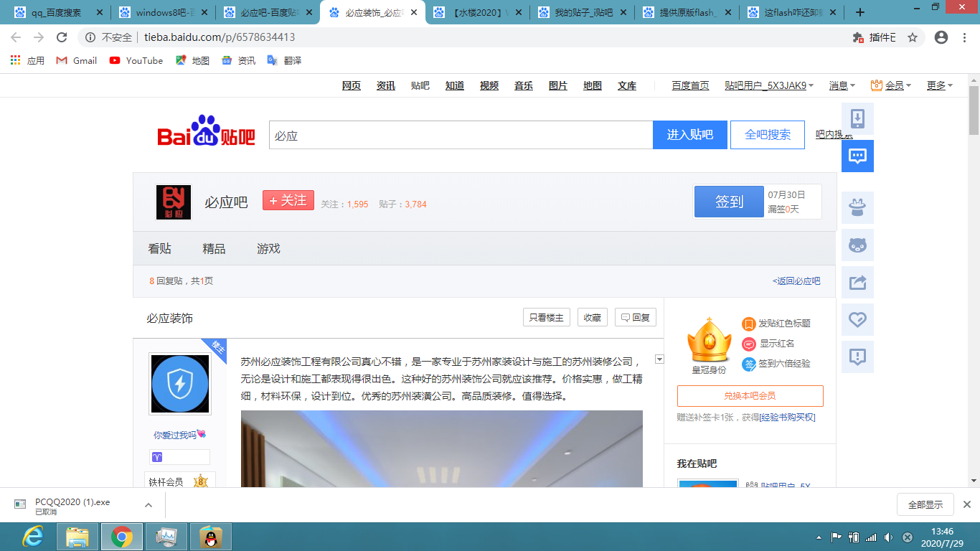This screenshot has height=551, width=980.
Task: Click the Baidu Tieba logo
Action: point(207,132)
